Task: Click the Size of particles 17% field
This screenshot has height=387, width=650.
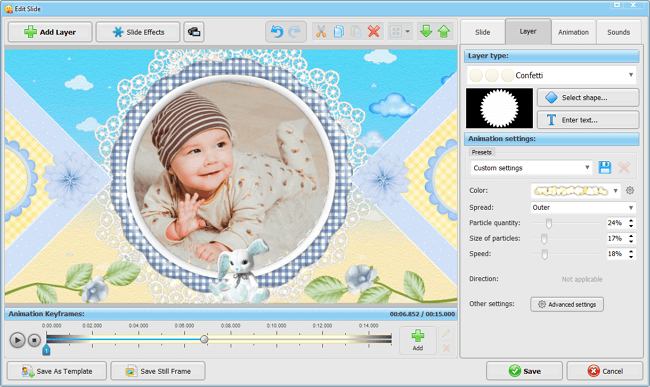Action: [616, 238]
